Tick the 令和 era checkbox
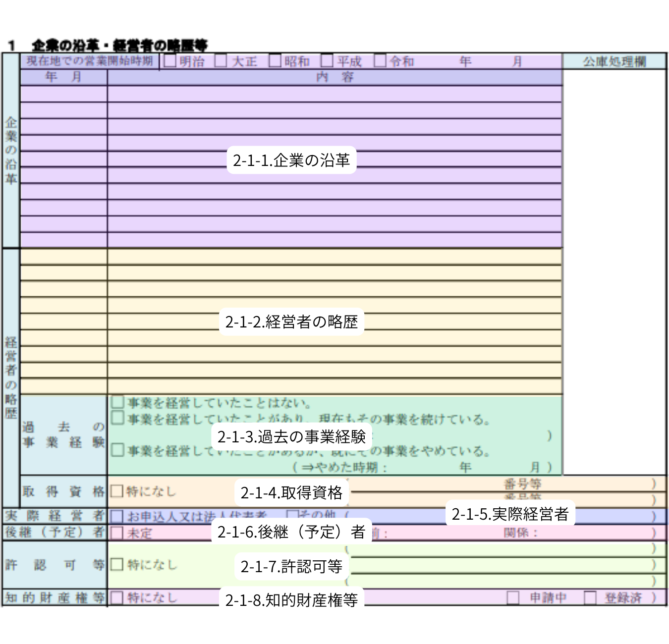 coord(380,61)
